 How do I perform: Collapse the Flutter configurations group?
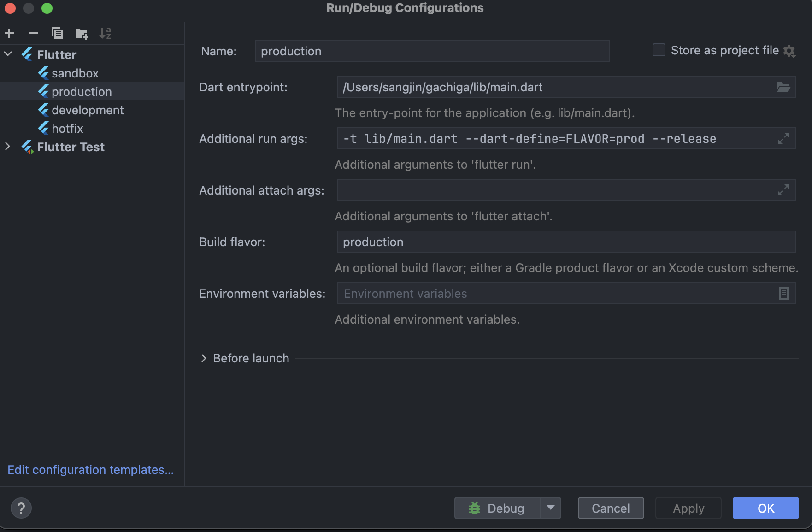pos(8,54)
